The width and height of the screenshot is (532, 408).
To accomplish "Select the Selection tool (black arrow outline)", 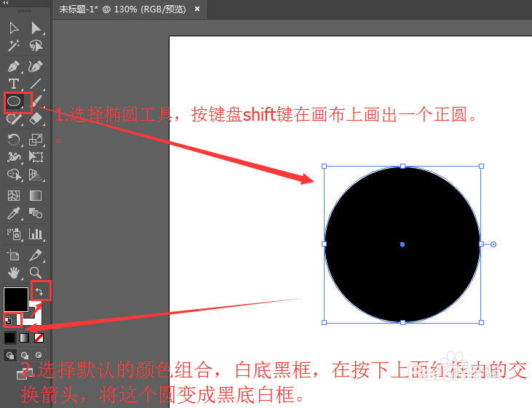I will (x=14, y=28).
